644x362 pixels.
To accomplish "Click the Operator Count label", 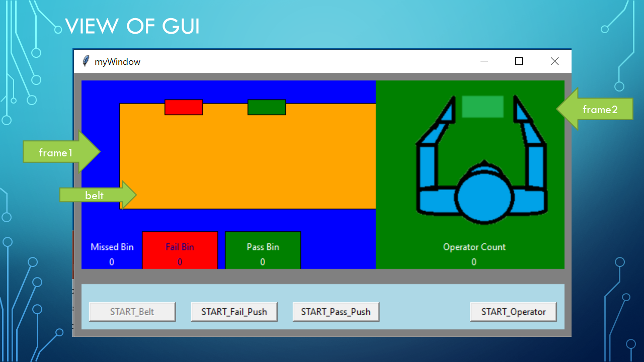I will [x=474, y=247].
